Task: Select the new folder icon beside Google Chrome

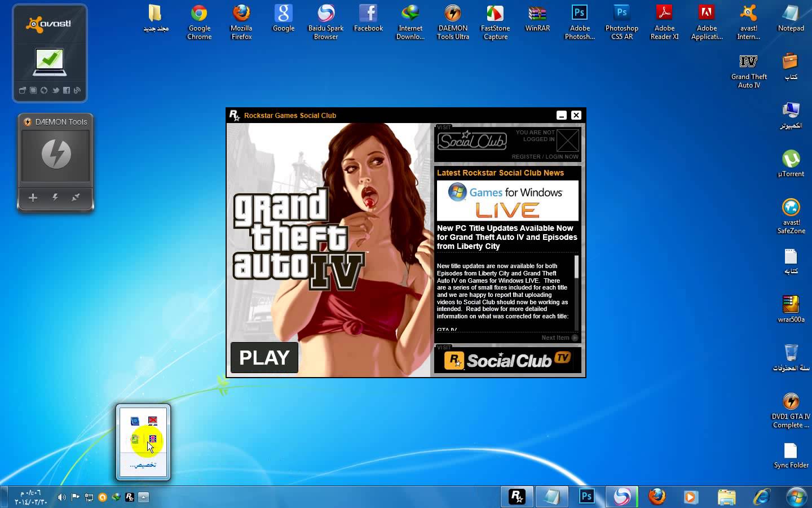Action: [x=156, y=19]
